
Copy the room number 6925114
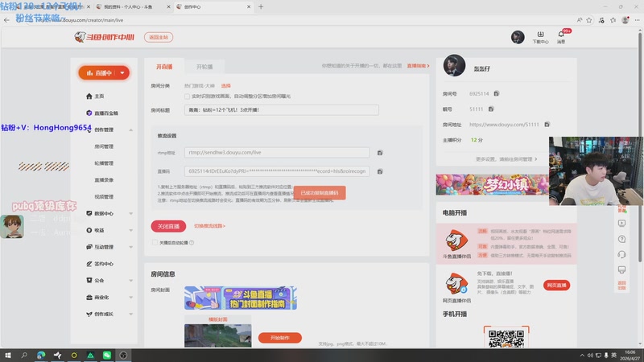497,94
